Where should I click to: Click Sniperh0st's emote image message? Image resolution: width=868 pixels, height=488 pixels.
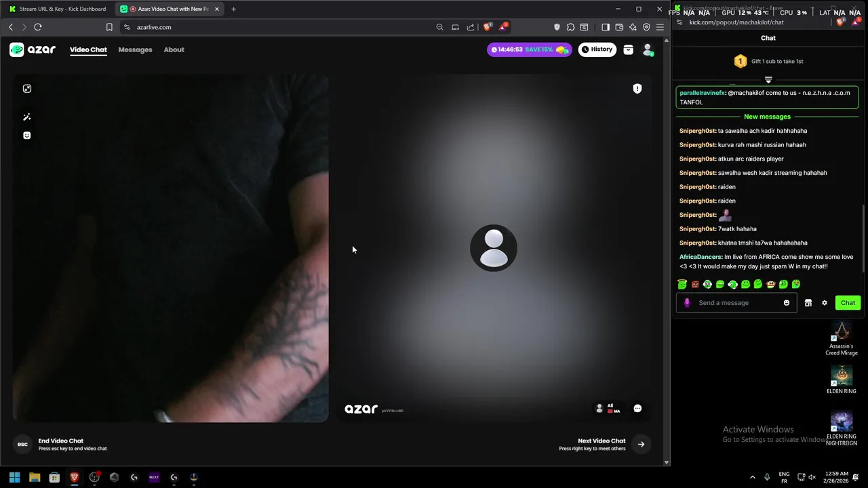[725, 215]
